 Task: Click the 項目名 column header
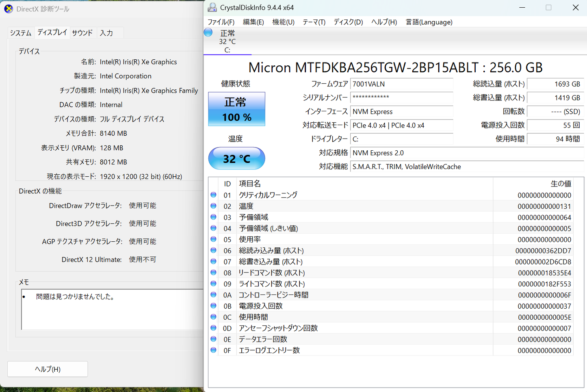[x=364, y=184]
